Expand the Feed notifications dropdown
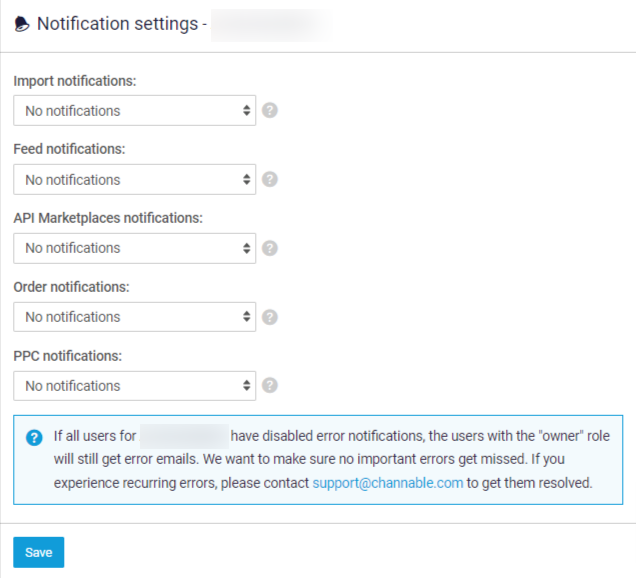Screen dimensions: 636x578 pos(135,180)
